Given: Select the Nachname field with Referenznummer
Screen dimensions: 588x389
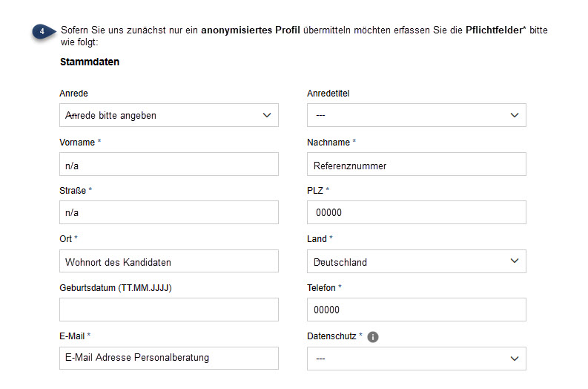Looking at the screenshot, I should point(416,164).
